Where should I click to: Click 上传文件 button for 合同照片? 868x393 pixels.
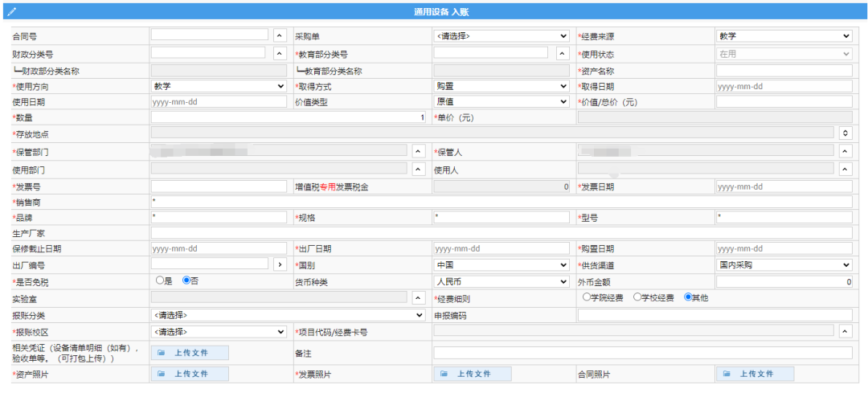pyautogui.click(x=755, y=374)
